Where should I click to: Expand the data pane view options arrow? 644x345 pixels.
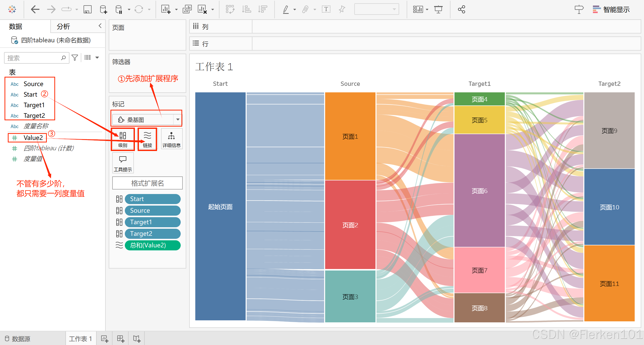[97, 58]
